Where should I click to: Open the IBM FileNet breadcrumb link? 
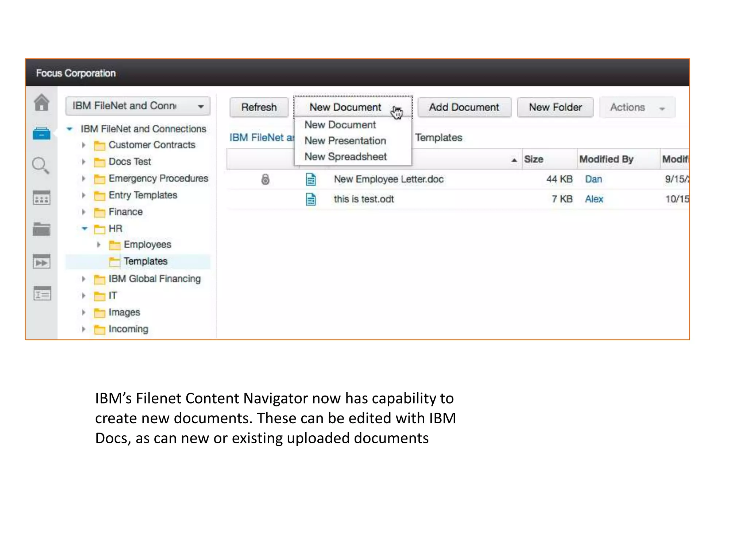click(262, 137)
